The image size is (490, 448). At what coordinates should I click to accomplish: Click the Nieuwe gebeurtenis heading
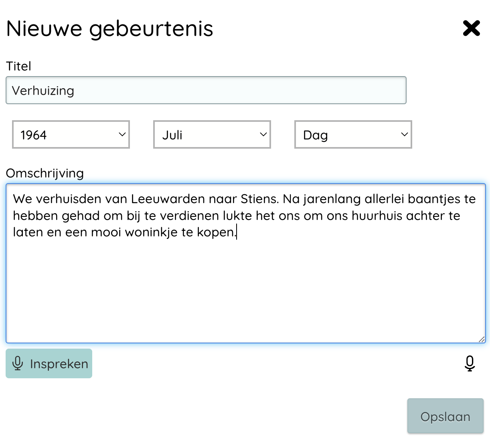tap(109, 28)
